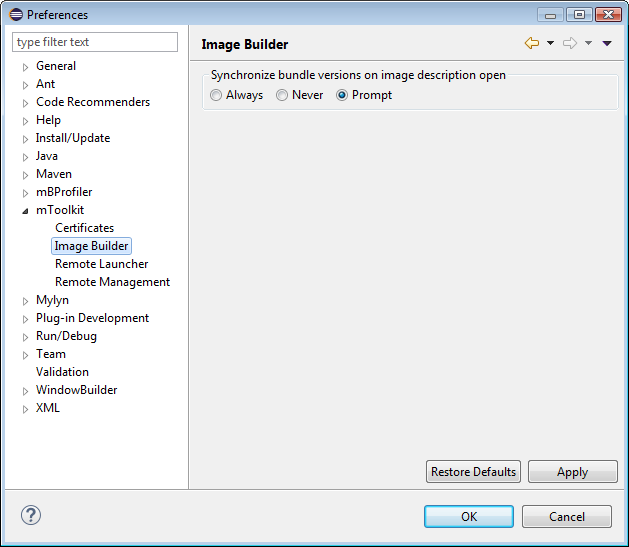Go to Remote Management preferences

[x=112, y=282]
